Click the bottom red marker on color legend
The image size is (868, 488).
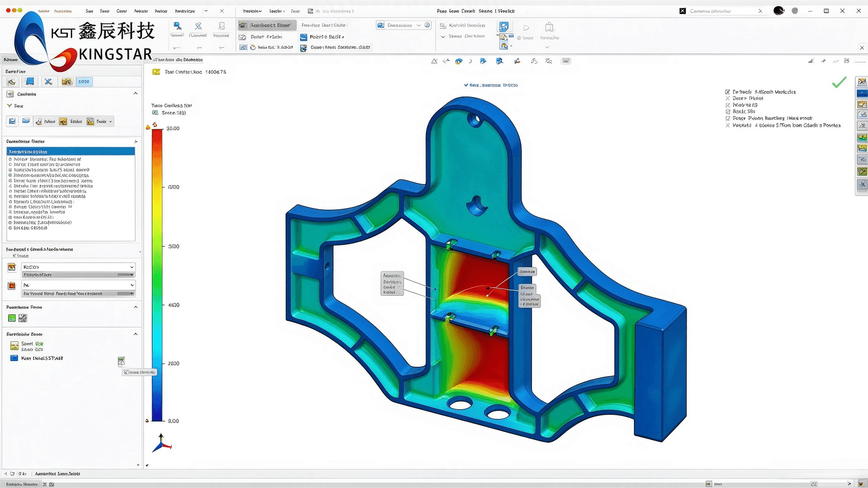click(147, 421)
